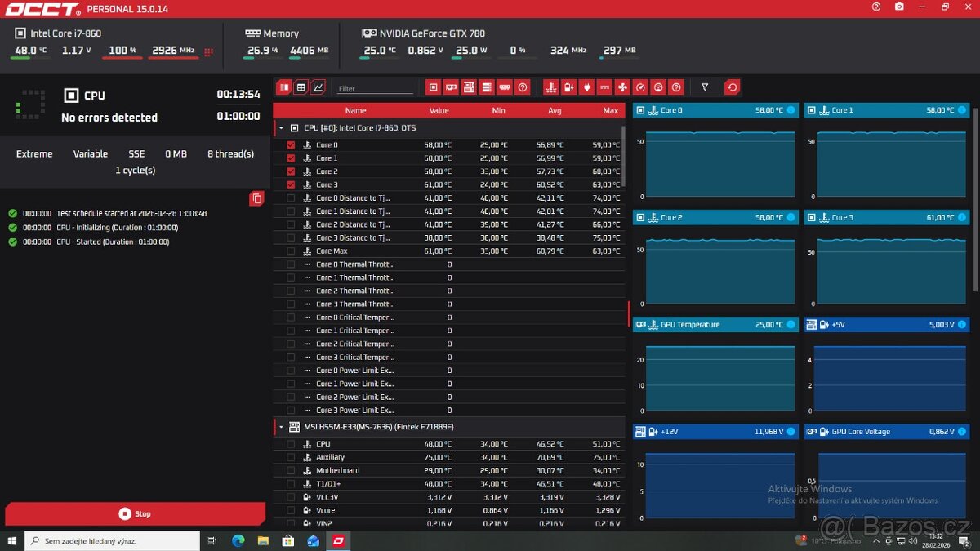Click the funnel filter icon
The height and width of the screenshot is (551, 980).
coord(705,87)
